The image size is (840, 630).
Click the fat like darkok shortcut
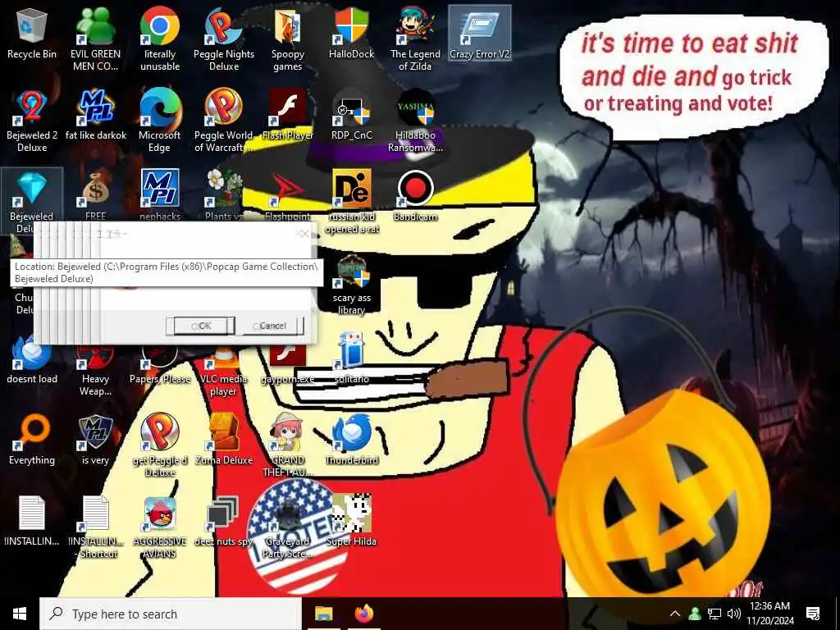pyautogui.click(x=95, y=115)
